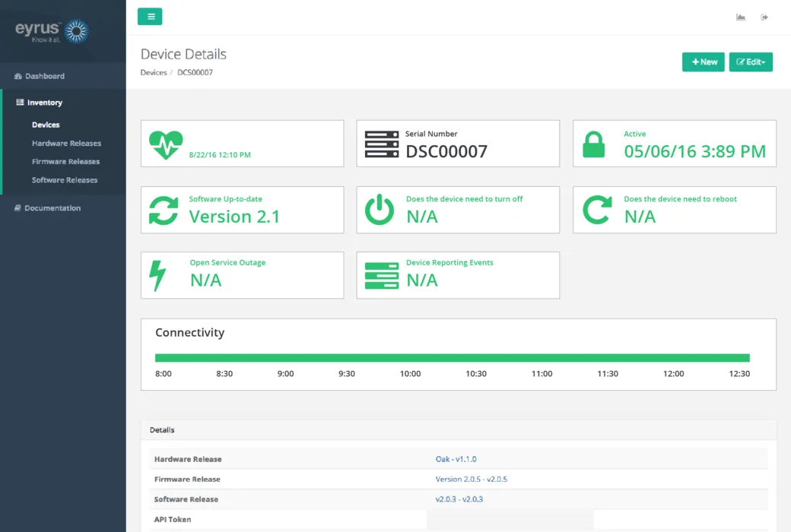
Task: Click the 05/06/16 3:89 PM active date
Action: click(x=694, y=151)
